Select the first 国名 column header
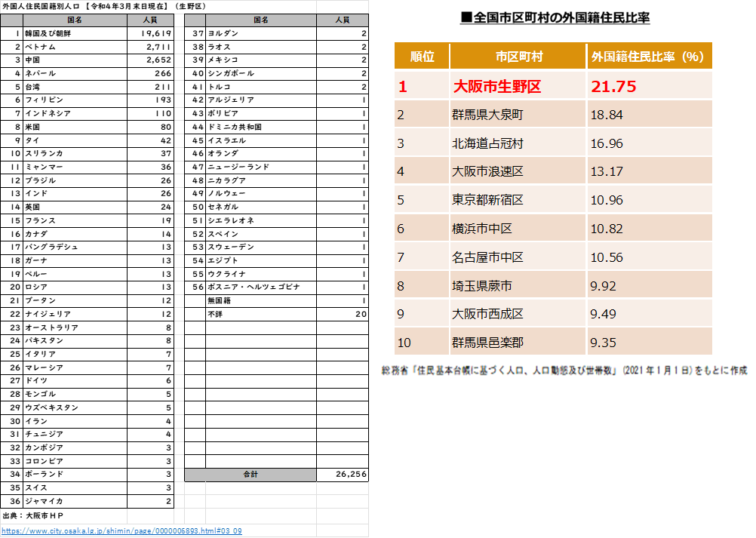The image size is (756, 538). (75, 20)
